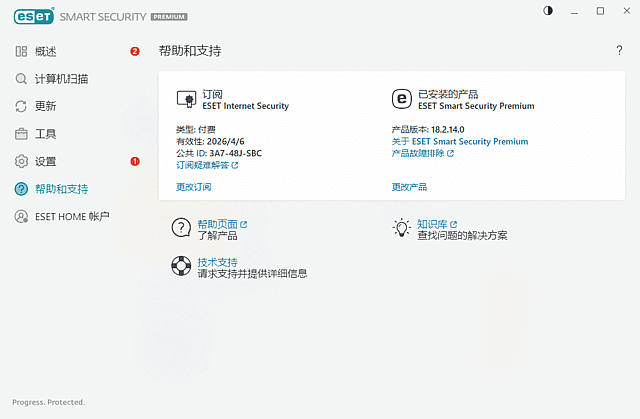Click external link icon beside 知识库

pos(453,224)
